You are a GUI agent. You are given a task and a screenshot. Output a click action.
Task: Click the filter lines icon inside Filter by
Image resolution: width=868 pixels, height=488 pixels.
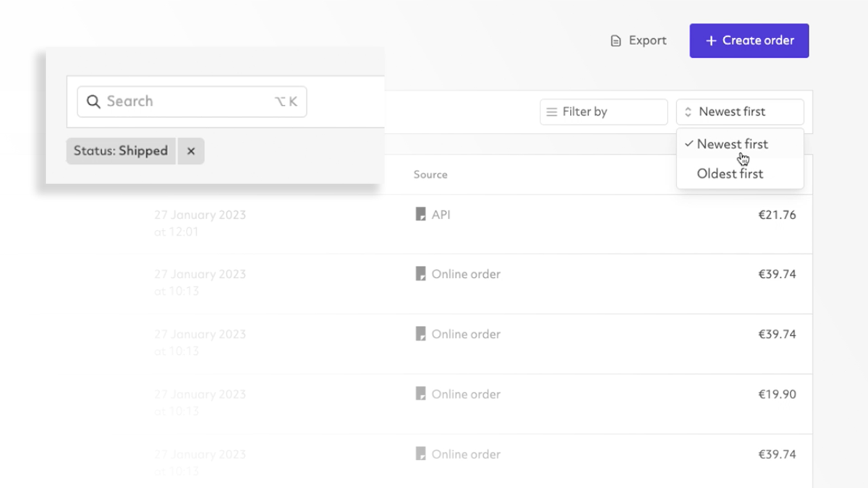[x=552, y=111]
